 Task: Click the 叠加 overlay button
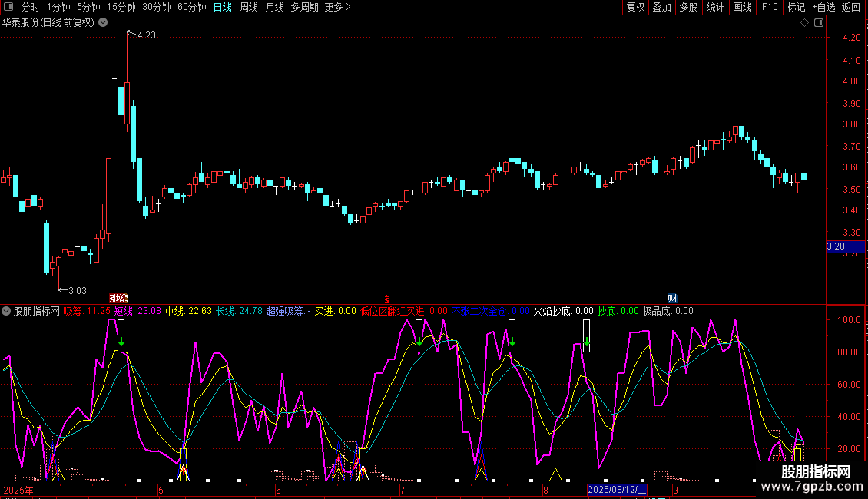point(662,7)
